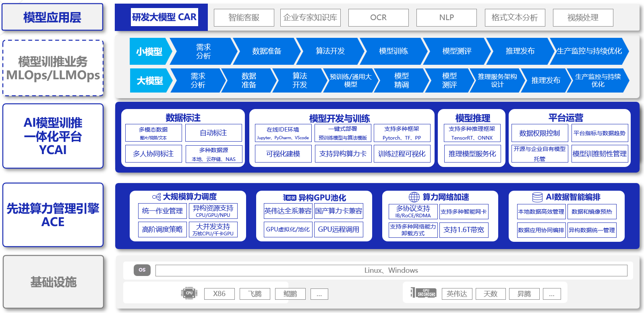Click the GPU card icon beside 异构GPU池化
Screen dimensions: 644x313
(x=290, y=198)
